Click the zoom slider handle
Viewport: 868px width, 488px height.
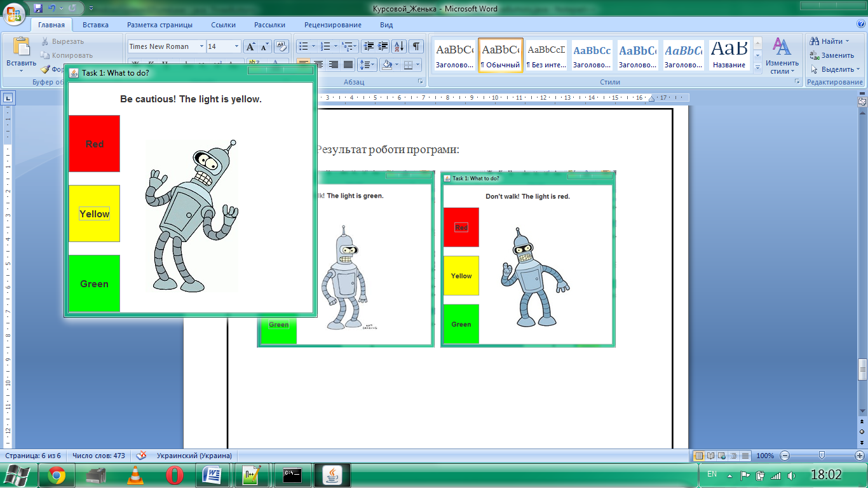(x=822, y=456)
